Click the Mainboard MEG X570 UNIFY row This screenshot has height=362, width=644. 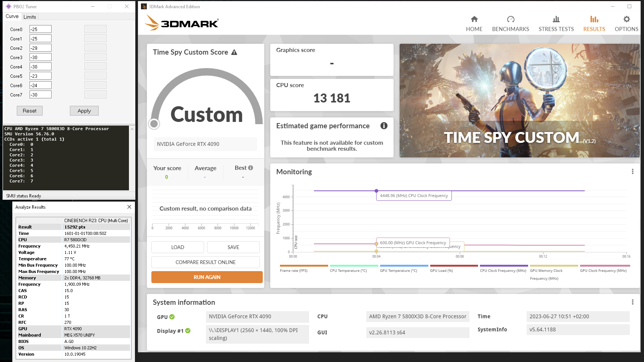[x=73, y=335]
